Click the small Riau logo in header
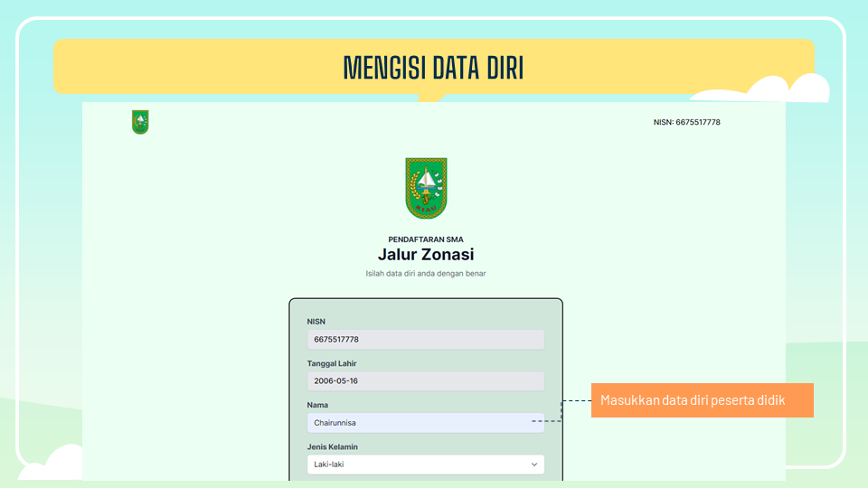This screenshot has width=868, height=488. [x=140, y=122]
